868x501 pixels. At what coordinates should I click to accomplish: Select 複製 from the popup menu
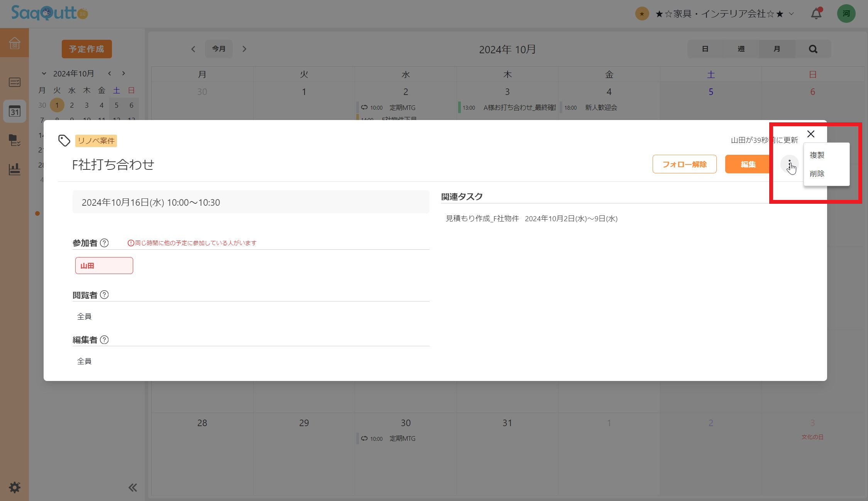(817, 155)
